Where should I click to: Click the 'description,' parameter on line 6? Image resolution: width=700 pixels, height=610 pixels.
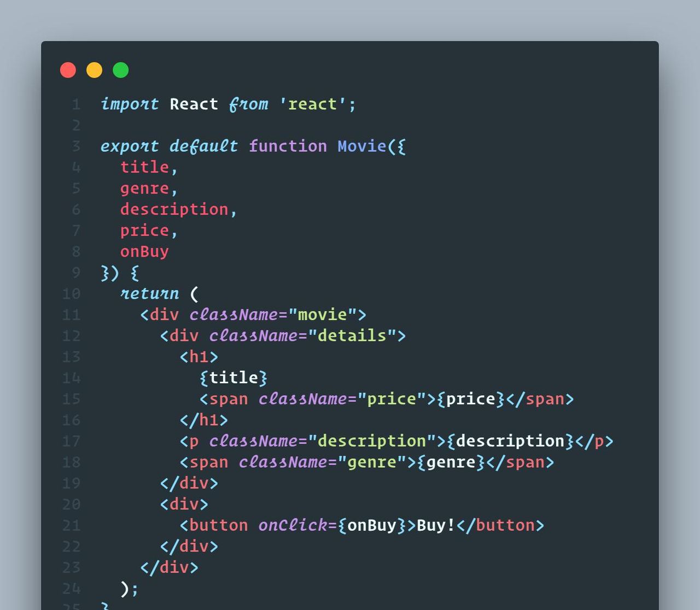click(178, 209)
